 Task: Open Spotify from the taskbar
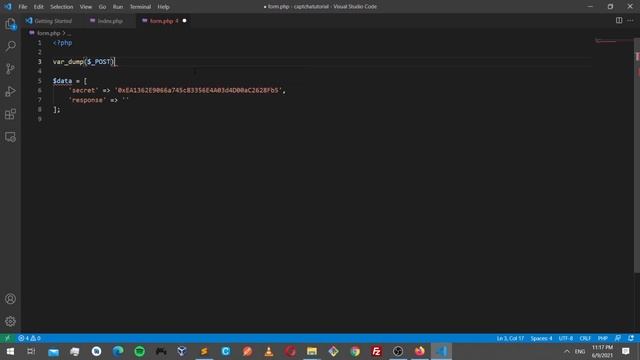[x=140, y=351]
